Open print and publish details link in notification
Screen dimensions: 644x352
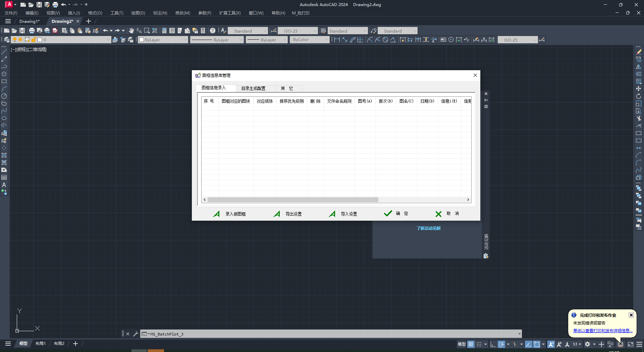(x=603, y=331)
